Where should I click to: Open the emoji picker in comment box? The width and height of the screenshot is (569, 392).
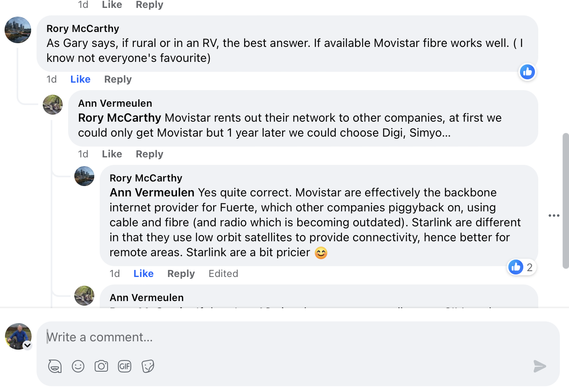tap(78, 366)
